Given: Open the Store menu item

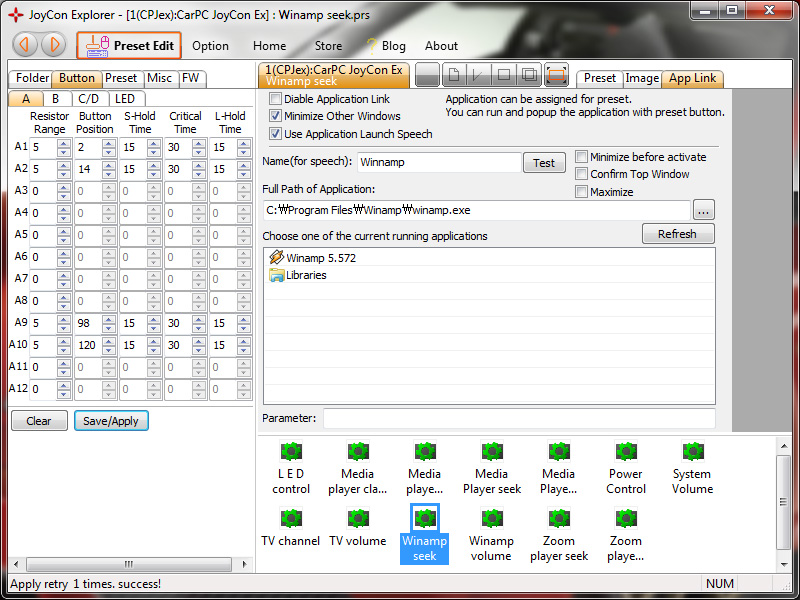Looking at the screenshot, I should [328, 46].
